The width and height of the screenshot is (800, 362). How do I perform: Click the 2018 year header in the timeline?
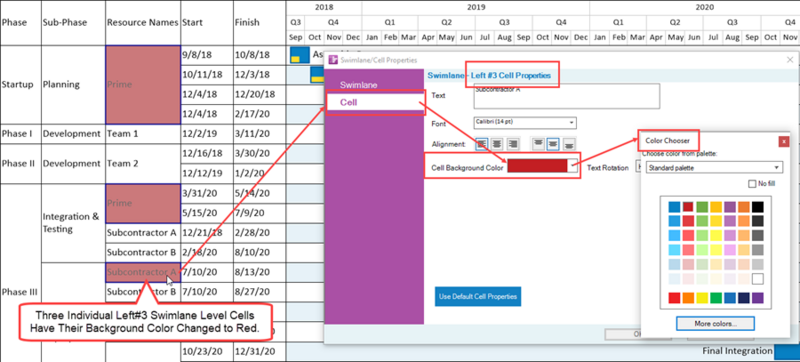click(x=324, y=8)
